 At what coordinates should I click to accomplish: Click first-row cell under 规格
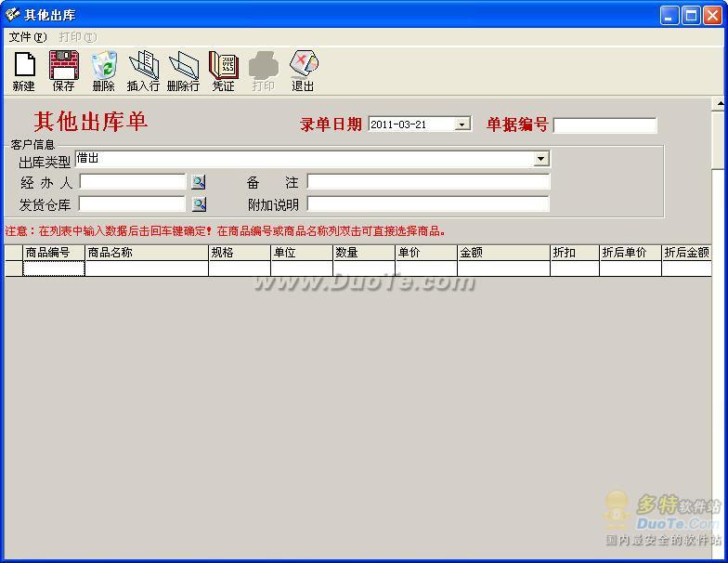pos(240,268)
